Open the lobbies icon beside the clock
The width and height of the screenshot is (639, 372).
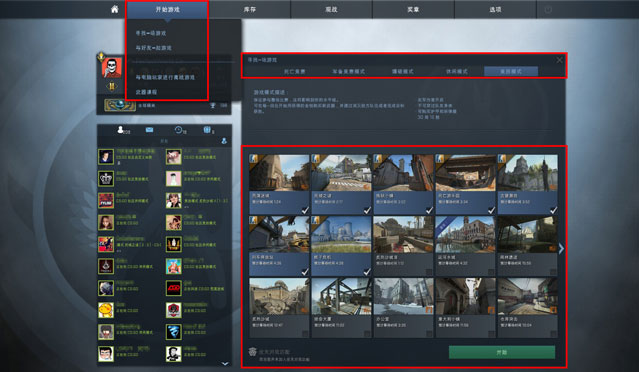point(207,130)
